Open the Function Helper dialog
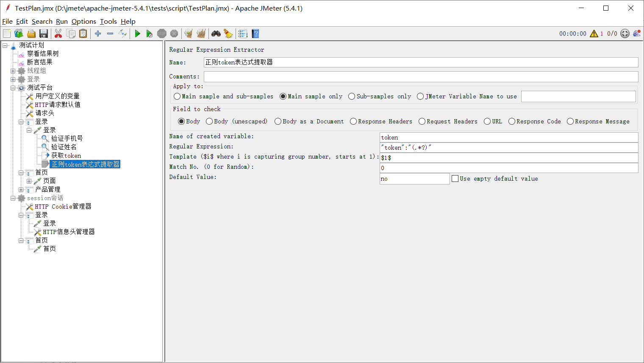644x363 pixels. coord(243,34)
